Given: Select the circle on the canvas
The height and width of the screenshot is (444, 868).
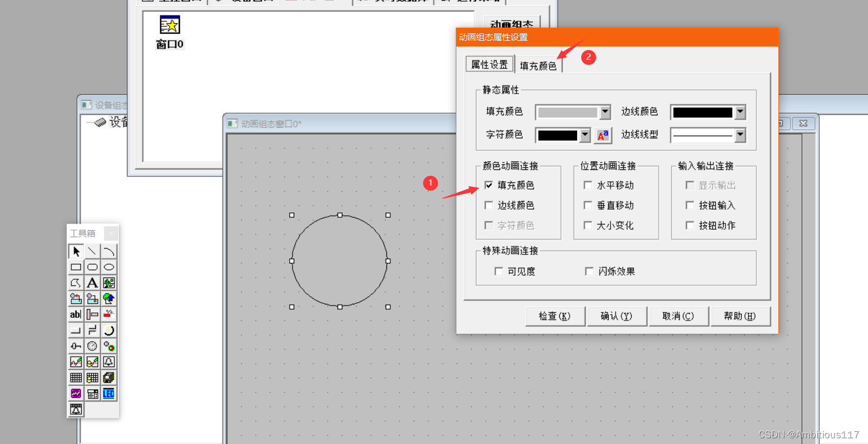Looking at the screenshot, I should (x=339, y=261).
